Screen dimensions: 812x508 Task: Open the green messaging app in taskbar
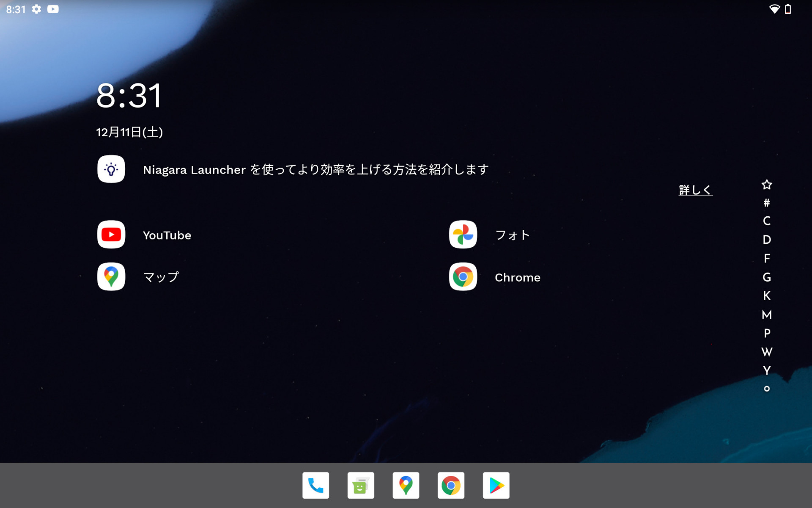click(361, 485)
